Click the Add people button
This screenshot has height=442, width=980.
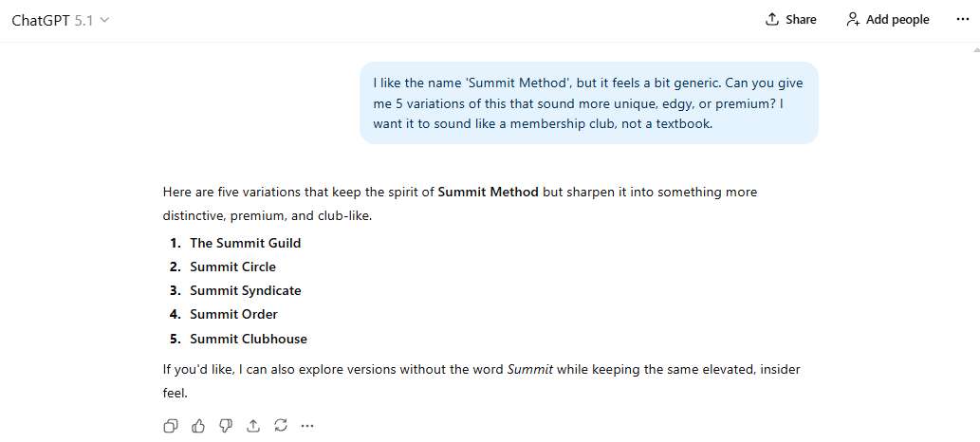coord(888,20)
